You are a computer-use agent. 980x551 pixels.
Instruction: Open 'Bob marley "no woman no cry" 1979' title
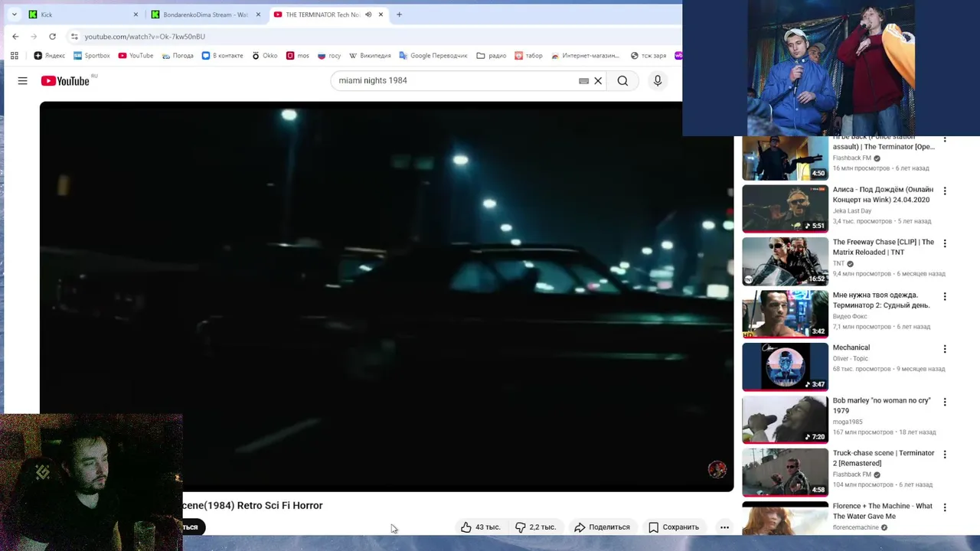tap(881, 406)
